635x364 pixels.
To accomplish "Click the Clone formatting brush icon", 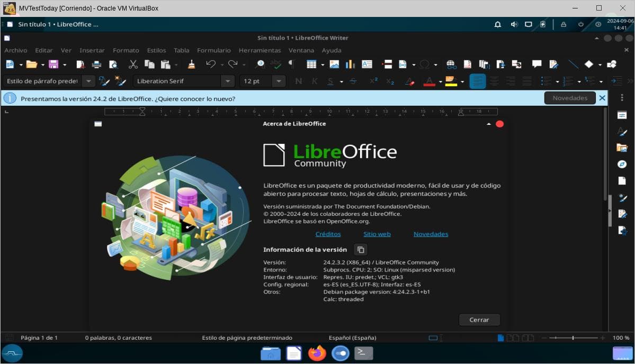I will (191, 65).
